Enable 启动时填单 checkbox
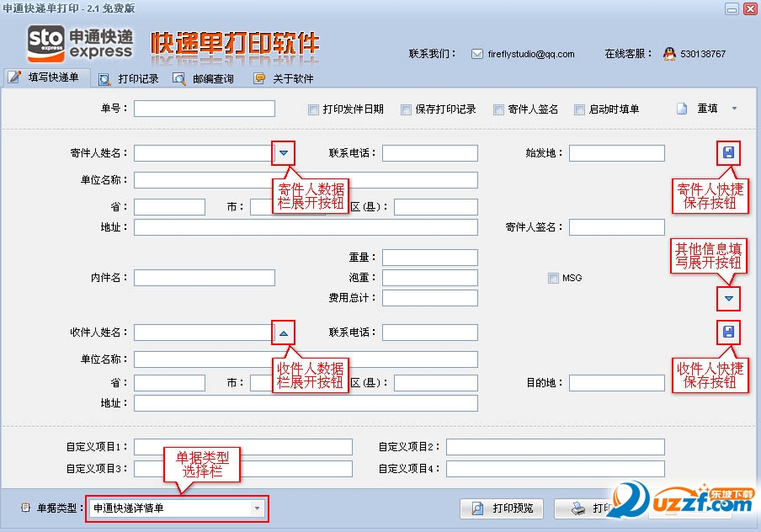761x532 pixels. pos(579,109)
